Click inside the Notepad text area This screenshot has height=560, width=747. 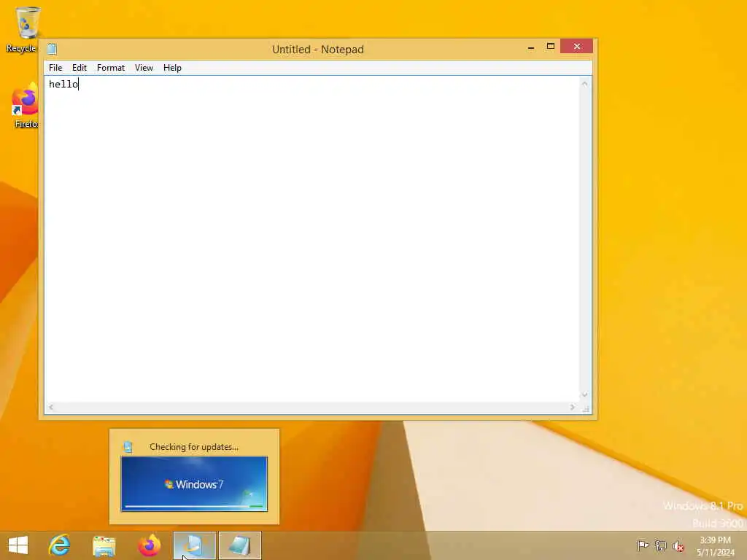click(312, 239)
